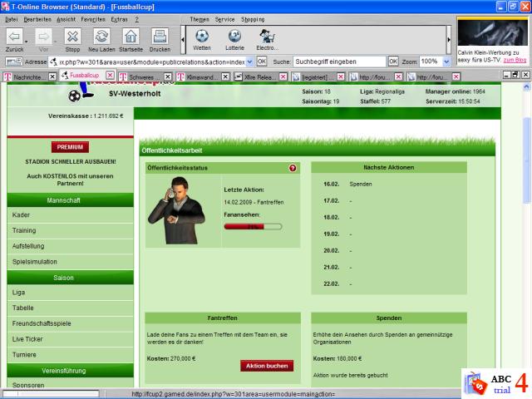Click the Fanansehen progress bar
532x399 pixels.
click(x=253, y=225)
